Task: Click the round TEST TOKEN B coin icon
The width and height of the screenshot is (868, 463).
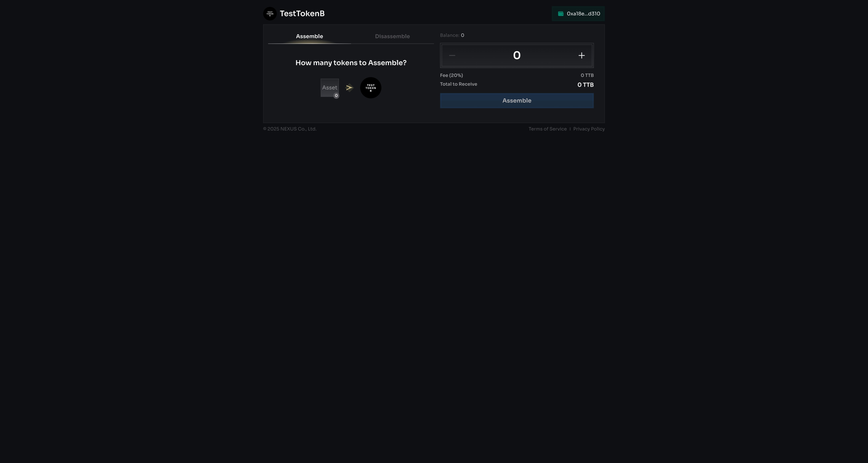Action: tap(371, 88)
